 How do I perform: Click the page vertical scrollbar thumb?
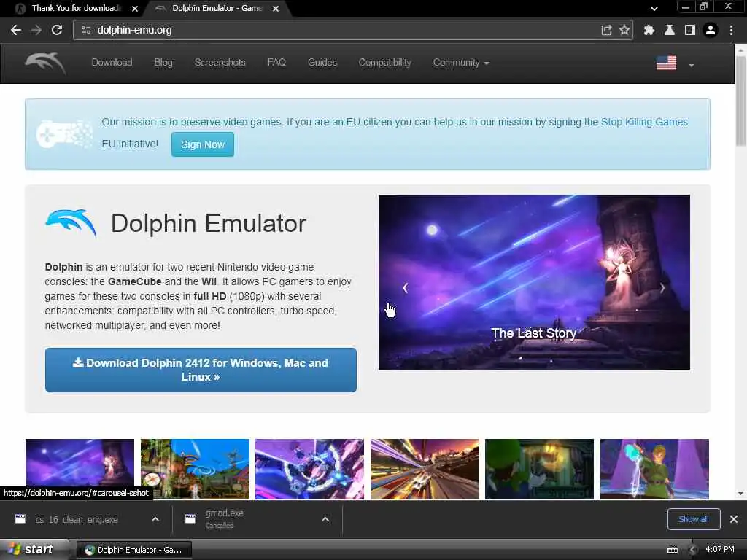coord(740,100)
